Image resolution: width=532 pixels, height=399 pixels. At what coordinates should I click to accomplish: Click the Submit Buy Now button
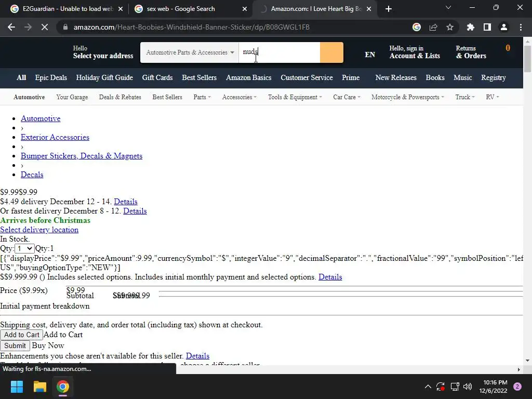click(15, 345)
